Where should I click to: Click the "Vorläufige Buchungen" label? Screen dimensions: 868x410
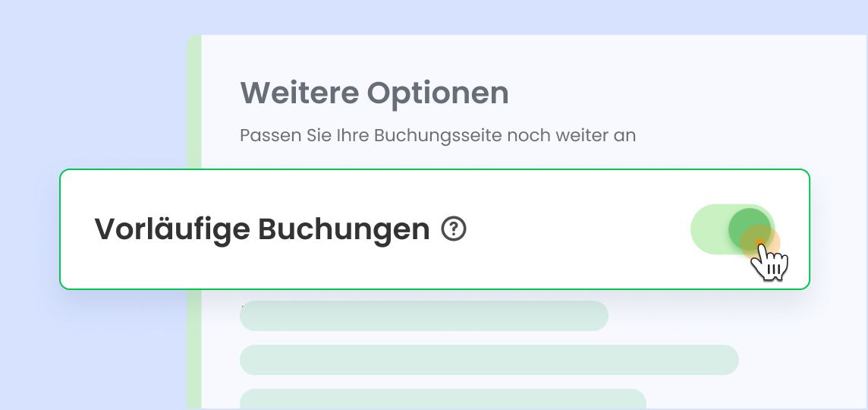(262, 229)
